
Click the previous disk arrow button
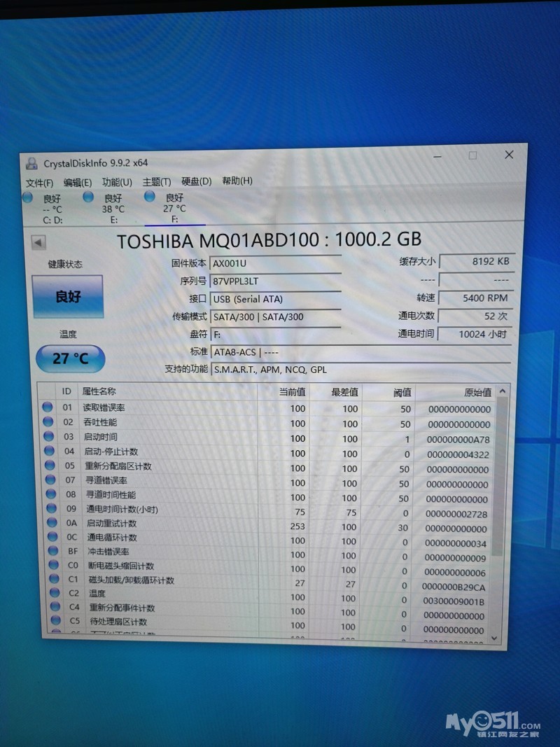pyautogui.click(x=38, y=242)
